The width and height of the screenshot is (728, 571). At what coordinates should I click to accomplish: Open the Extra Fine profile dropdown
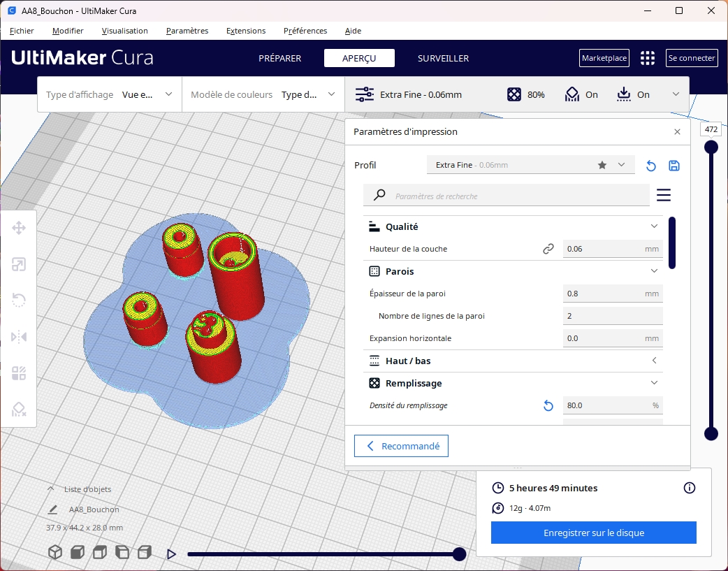pos(530,165)
